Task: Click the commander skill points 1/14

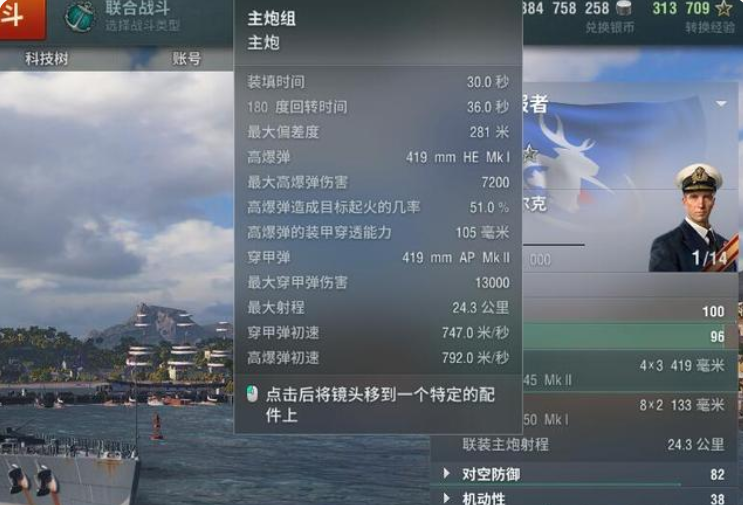Action: point(709,258)
